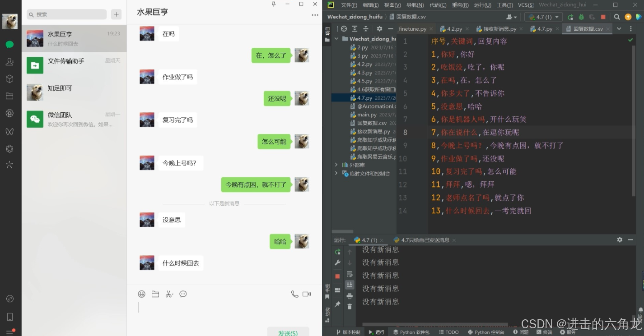
Task: Open WeChat favorites cube icon
Action: pyautogui.click(x=9, y=79)
